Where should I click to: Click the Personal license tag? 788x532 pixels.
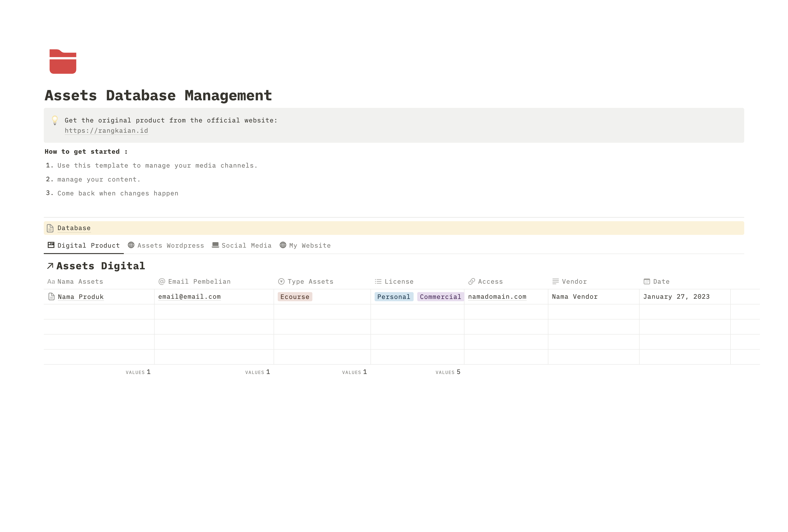[393, 297]
